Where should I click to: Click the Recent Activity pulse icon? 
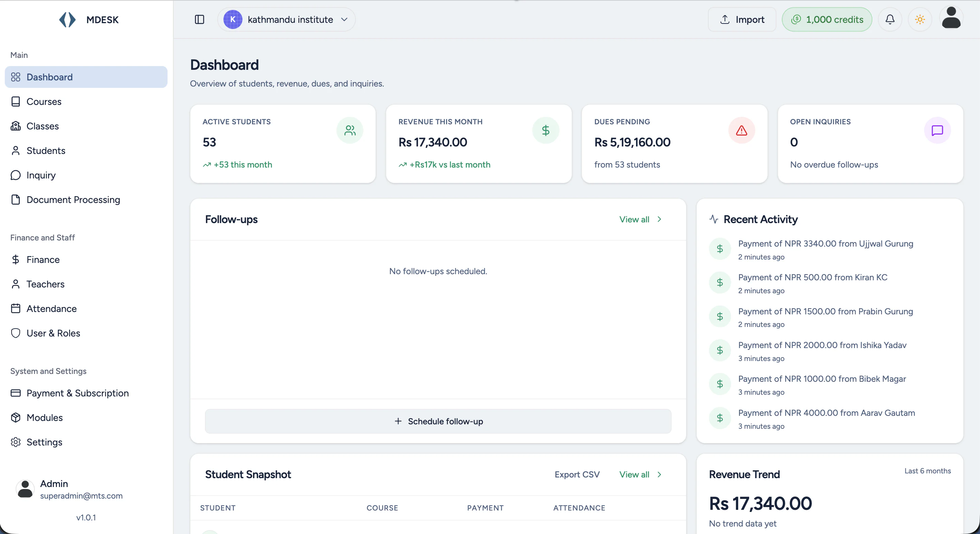tap(714, 219)
